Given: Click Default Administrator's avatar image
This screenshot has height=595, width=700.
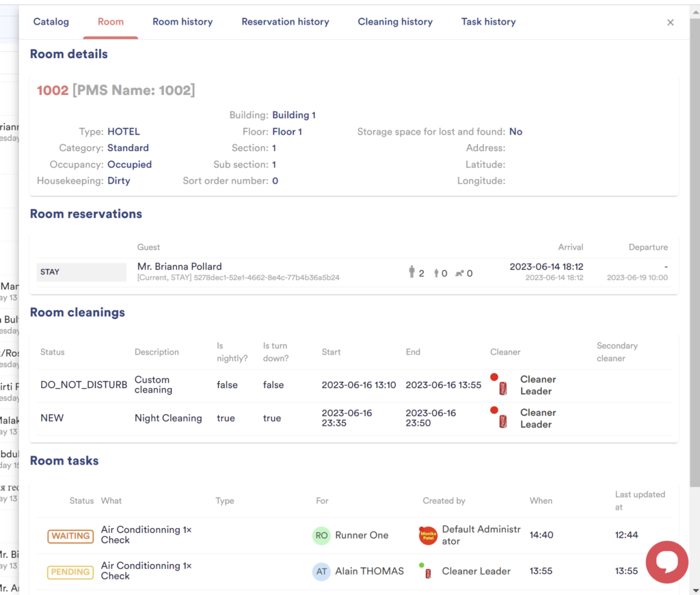Looking at the screenshot, I should [428, 536].
